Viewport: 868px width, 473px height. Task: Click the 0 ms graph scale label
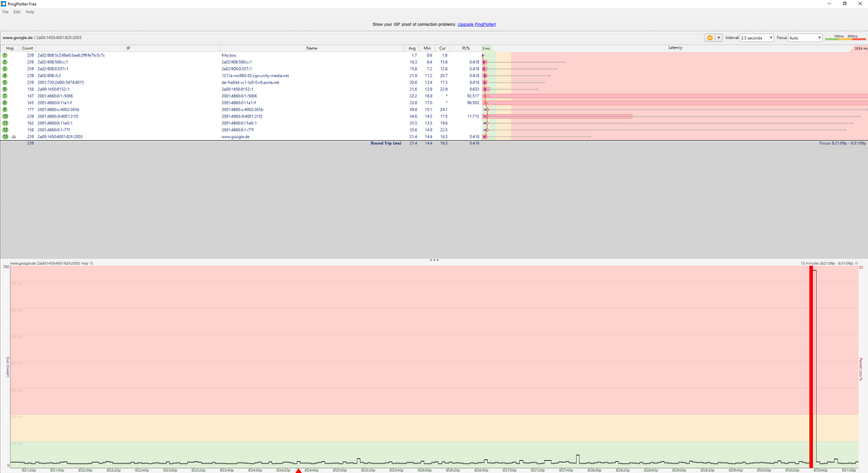tap(486, 49)
